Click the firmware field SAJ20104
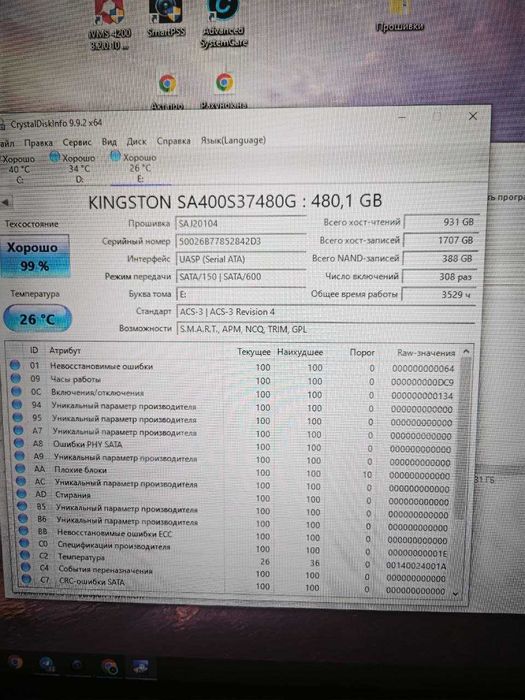Image resolution: width=525 pixels, height=700 pixels. point(241,223)
